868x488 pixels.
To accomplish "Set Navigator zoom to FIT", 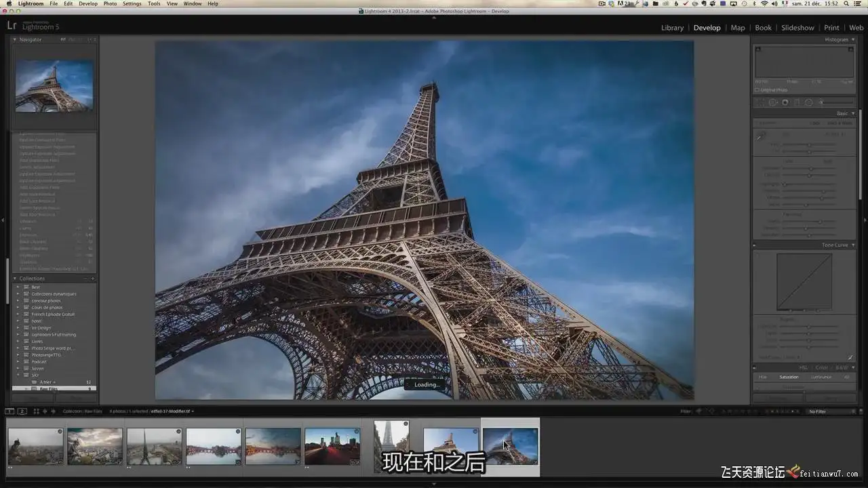I will (x=63, y=39).
